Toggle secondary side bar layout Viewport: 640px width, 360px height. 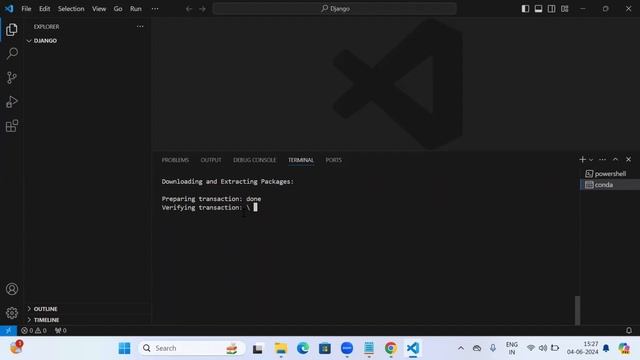tap(551, 9)
